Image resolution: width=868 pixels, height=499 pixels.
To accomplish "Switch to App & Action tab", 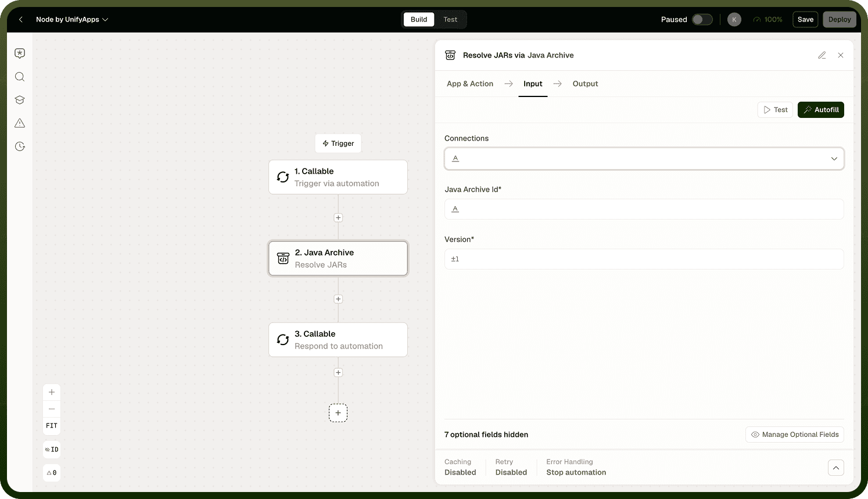I will pos(470,84).
